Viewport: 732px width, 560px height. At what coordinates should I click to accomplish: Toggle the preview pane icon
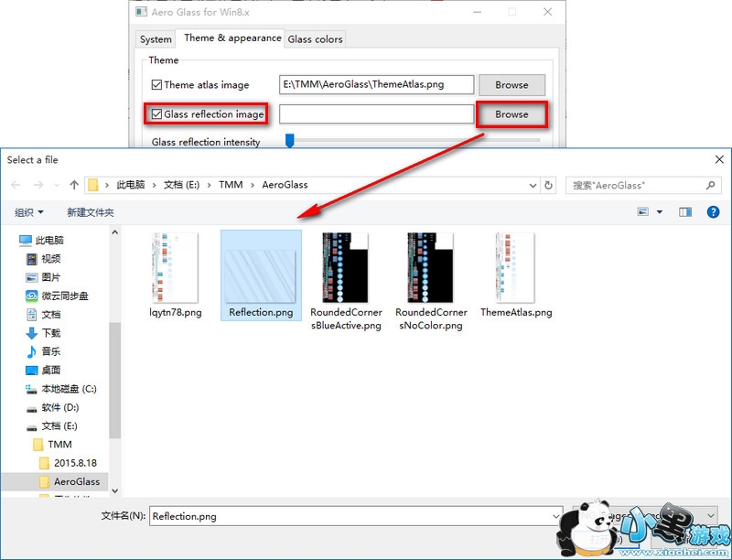pos(684,212)
